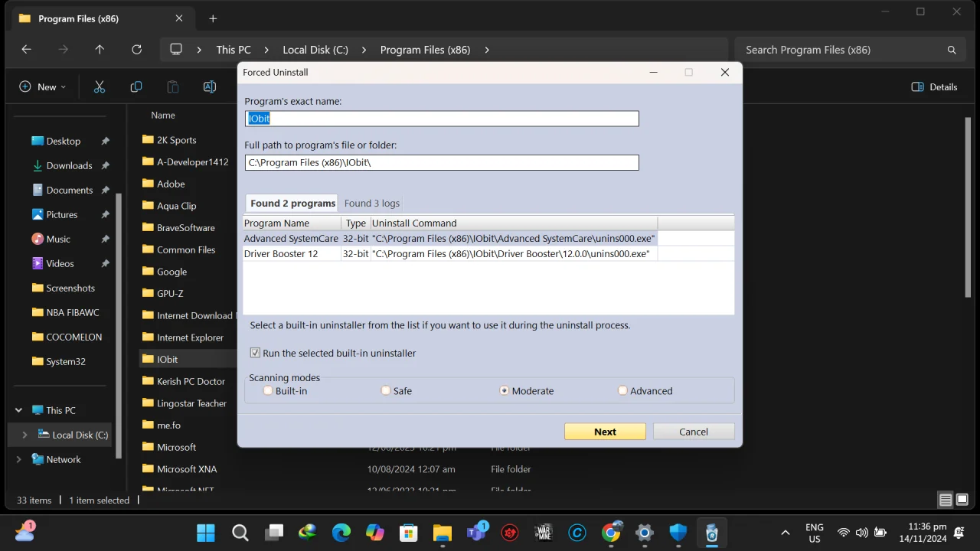Sort by Program Name column header
The height and width of the screenshot is (551, 980).
(292, 223)
